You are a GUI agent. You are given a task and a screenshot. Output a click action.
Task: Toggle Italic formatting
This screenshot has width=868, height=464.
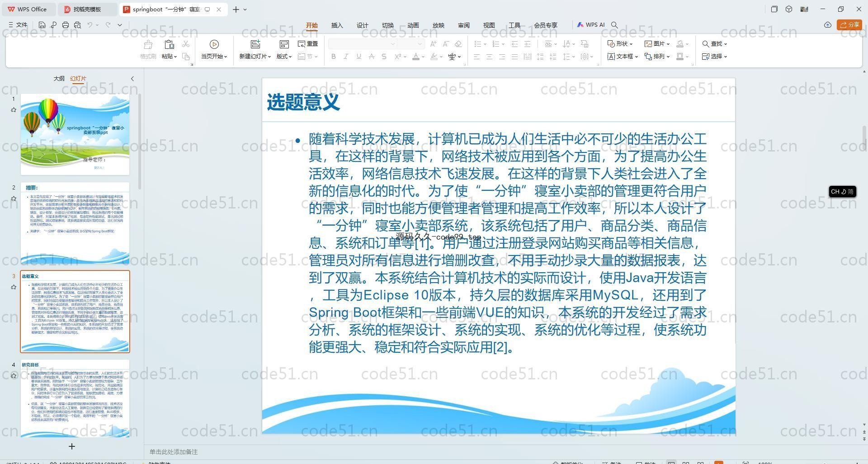click(346, 57)
